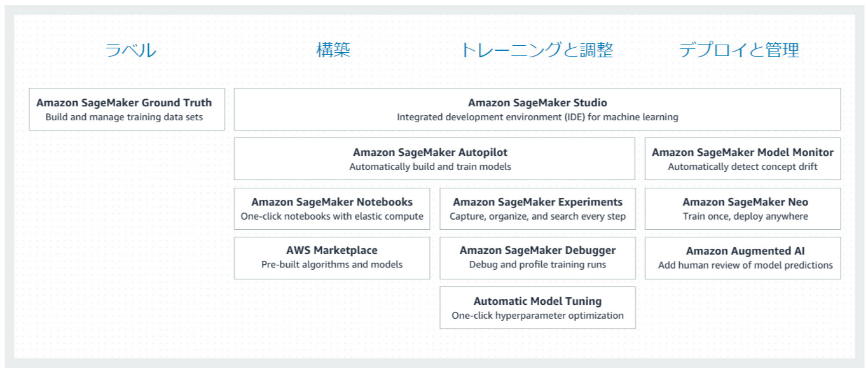Open the トレーニングと調整 heading

tap(536, 50)
